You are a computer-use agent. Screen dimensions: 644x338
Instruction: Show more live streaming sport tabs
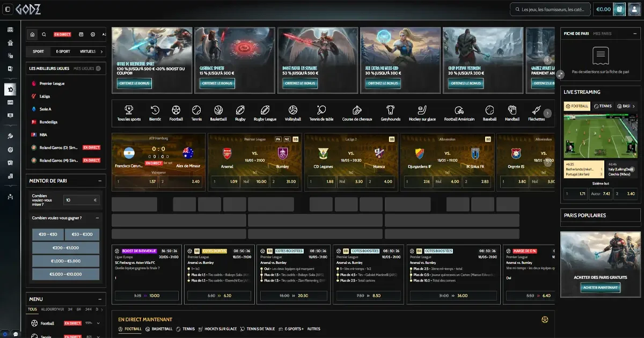(x=634, y=106)
